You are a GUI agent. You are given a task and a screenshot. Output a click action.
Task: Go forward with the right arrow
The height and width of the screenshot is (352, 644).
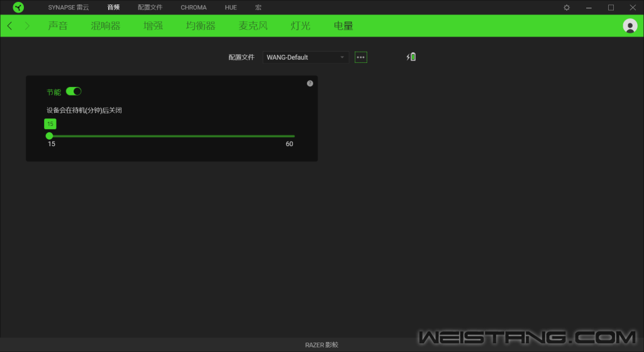[x=27, y=26]
